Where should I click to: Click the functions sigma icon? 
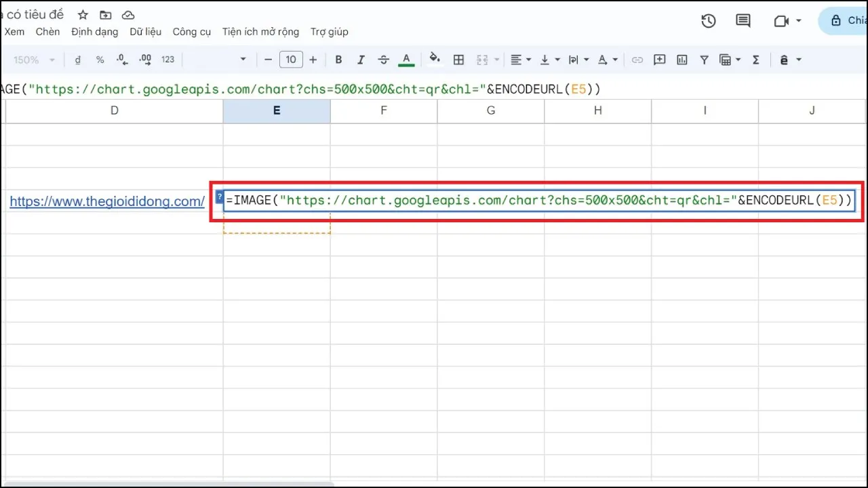pyautogui.click(x=756, y=60)
